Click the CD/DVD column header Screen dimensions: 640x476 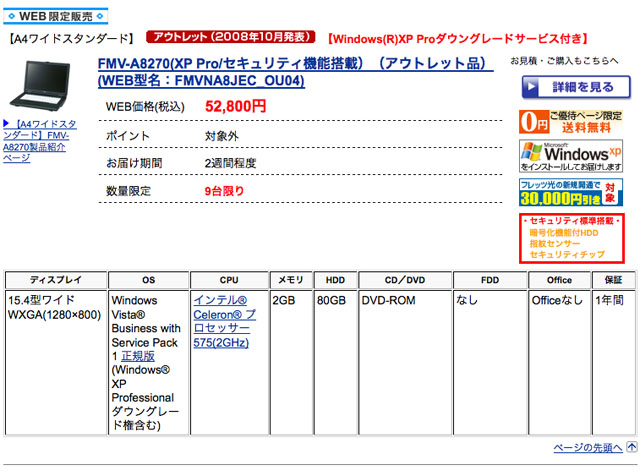click(x=405, y=280)
